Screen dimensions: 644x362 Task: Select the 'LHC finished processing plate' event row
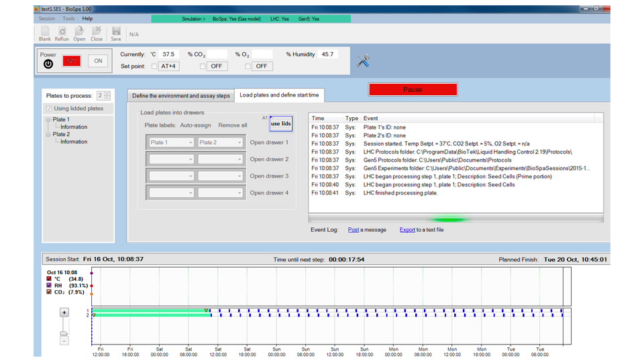click(x=400, y=193)
